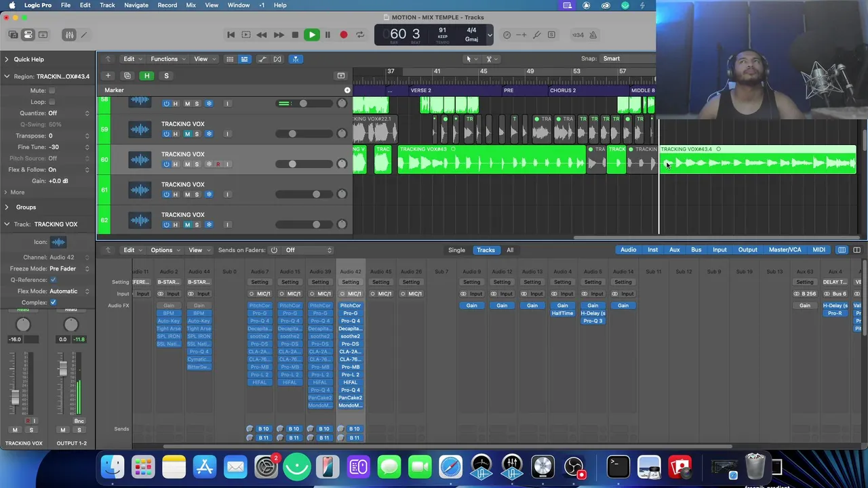Toggle Catch Playhead button
This screenshot has width=868, height=488.
click(x=296, y=59)
